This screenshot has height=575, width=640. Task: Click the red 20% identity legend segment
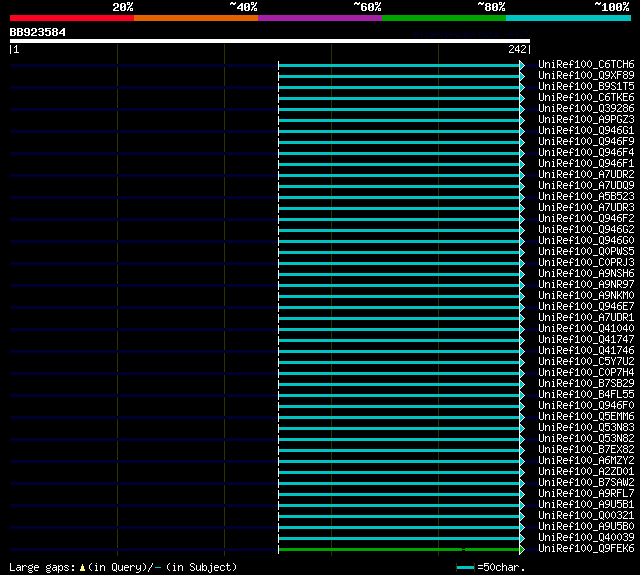72,18
